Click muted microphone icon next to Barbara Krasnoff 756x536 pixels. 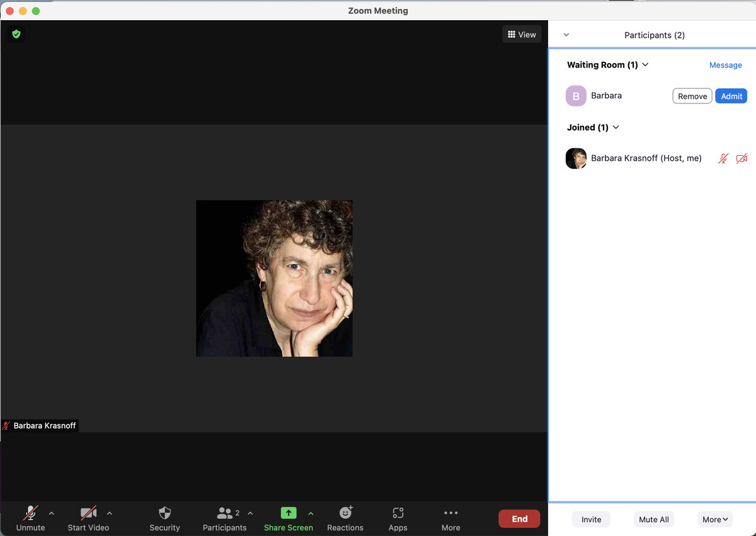[723, 158]
